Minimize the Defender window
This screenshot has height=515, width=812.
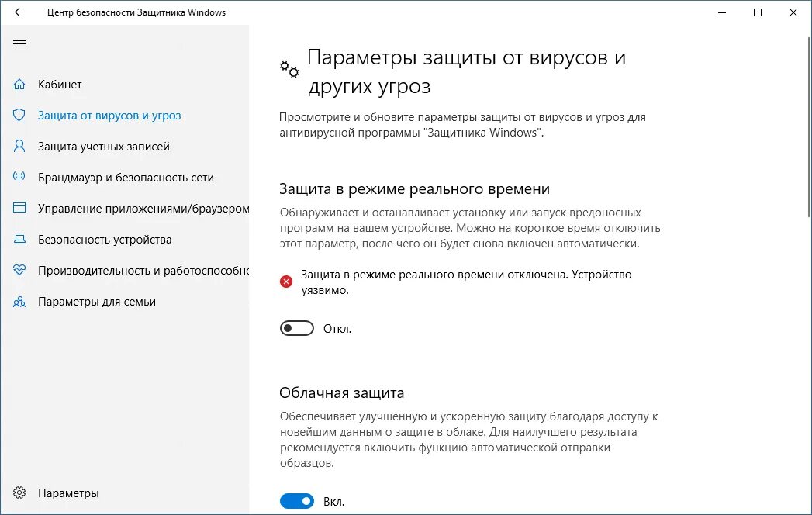tap(722, 12)
